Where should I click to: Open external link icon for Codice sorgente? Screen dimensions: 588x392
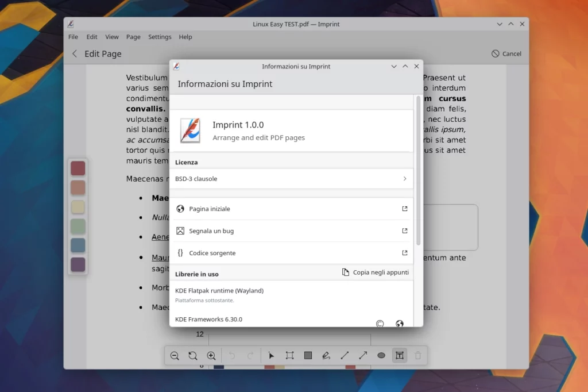(x=405, y=253)
